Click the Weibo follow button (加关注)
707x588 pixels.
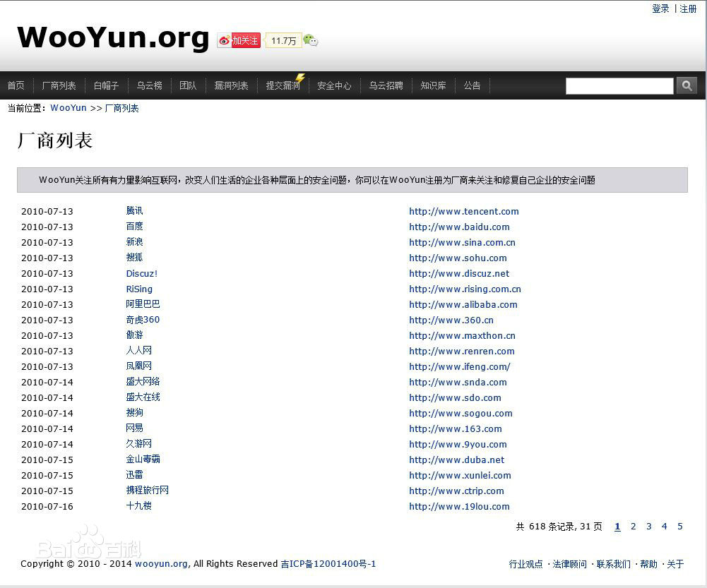click(239, 41)
